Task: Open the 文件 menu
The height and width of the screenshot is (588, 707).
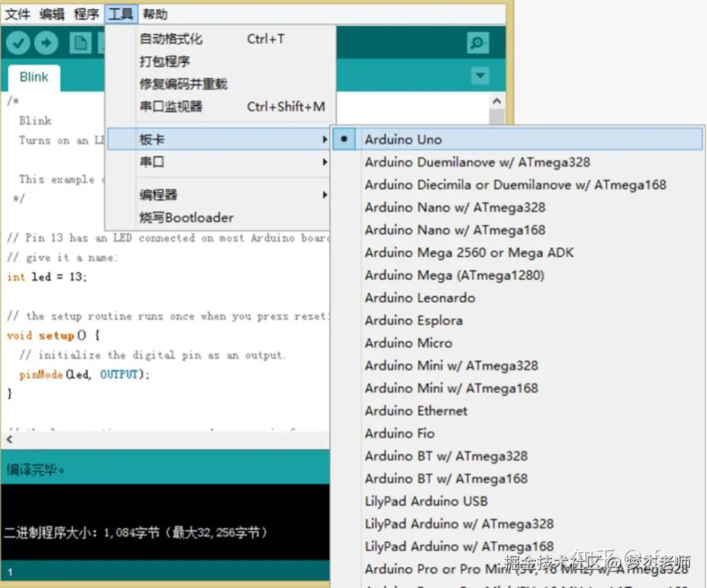Action: tap(17, 14)
